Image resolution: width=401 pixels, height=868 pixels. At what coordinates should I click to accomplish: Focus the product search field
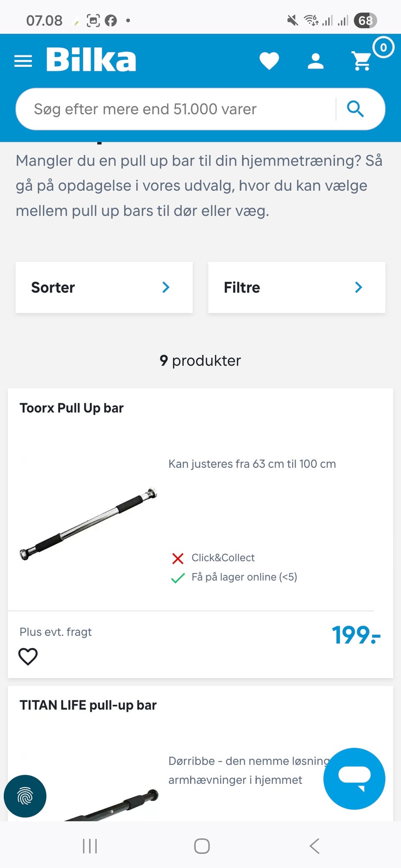pos(175,109)
